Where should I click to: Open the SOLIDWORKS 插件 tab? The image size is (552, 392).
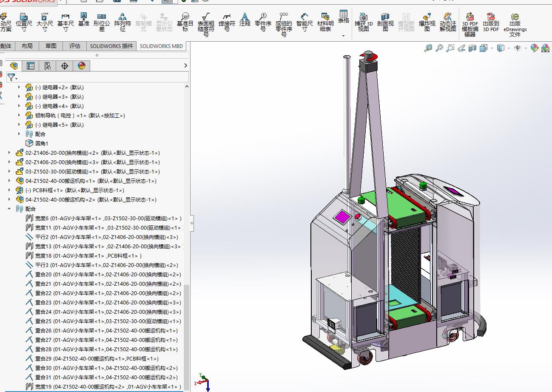(111, 46)
